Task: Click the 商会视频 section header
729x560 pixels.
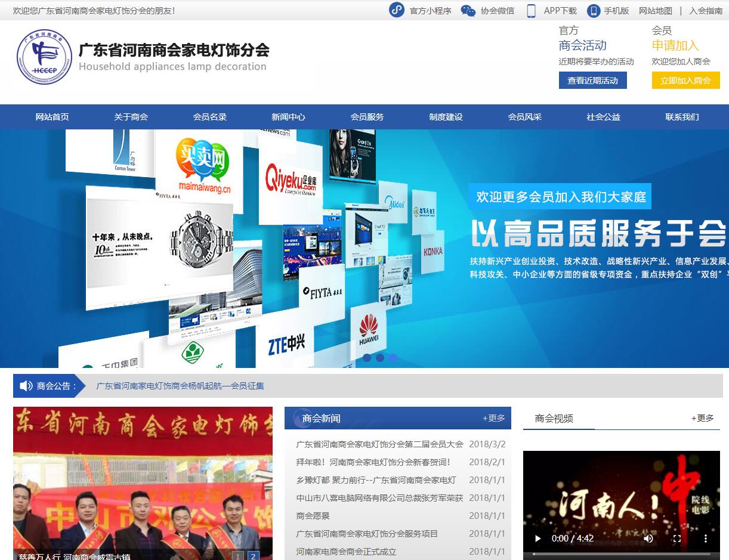Action: point(554,418)
